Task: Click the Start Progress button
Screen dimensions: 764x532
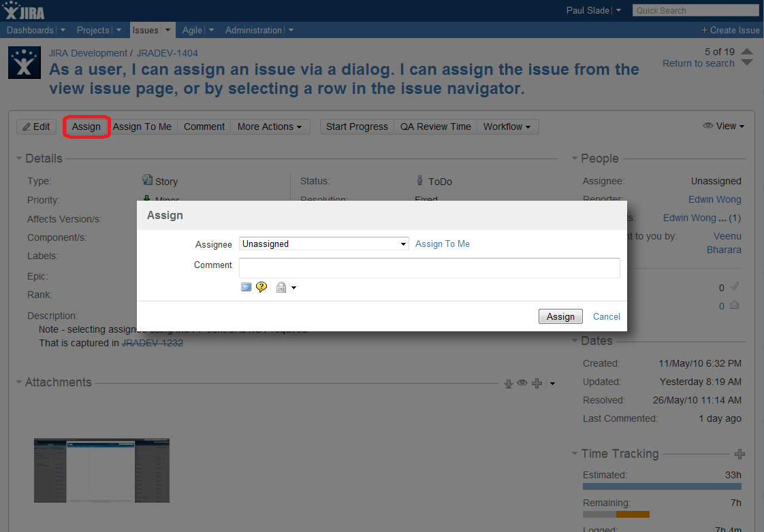Action: point(357,127)
